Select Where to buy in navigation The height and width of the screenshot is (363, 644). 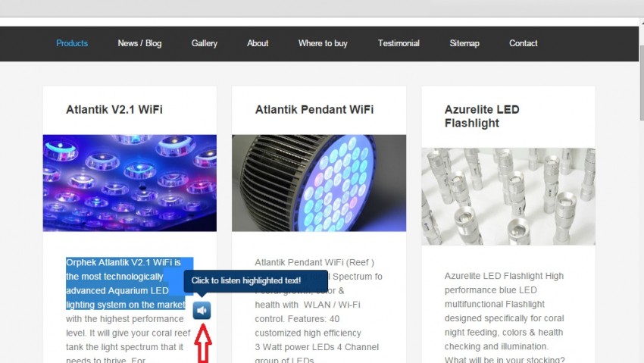click(323, 43)
